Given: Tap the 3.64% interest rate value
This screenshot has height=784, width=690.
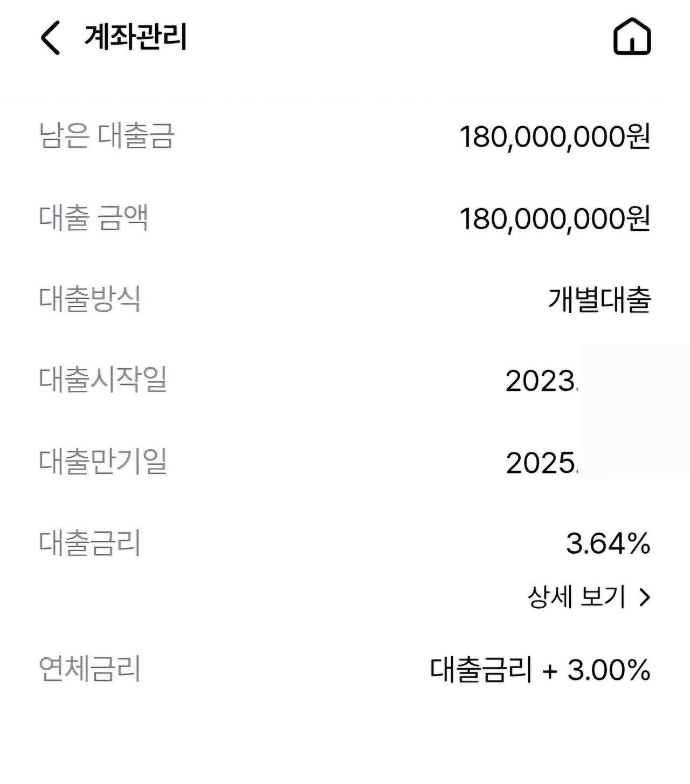Looking at the screenshot, I should (608, 543).
